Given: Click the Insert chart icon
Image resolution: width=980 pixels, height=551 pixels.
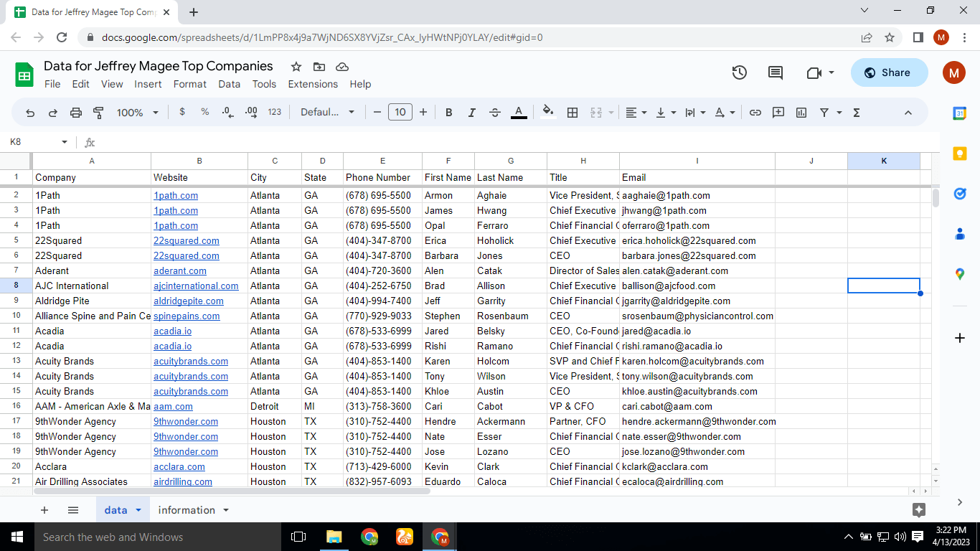Looking at the screenshot, I should pos(801,113).
